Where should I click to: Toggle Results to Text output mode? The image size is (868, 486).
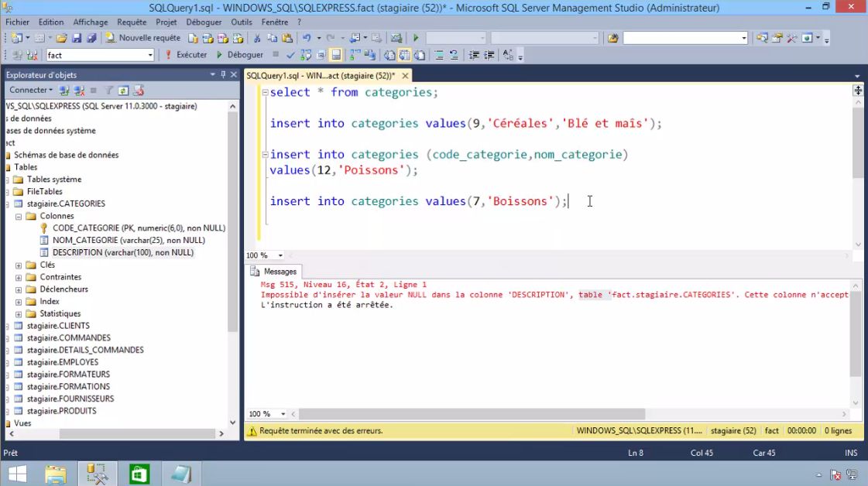[x=389, y=55]
